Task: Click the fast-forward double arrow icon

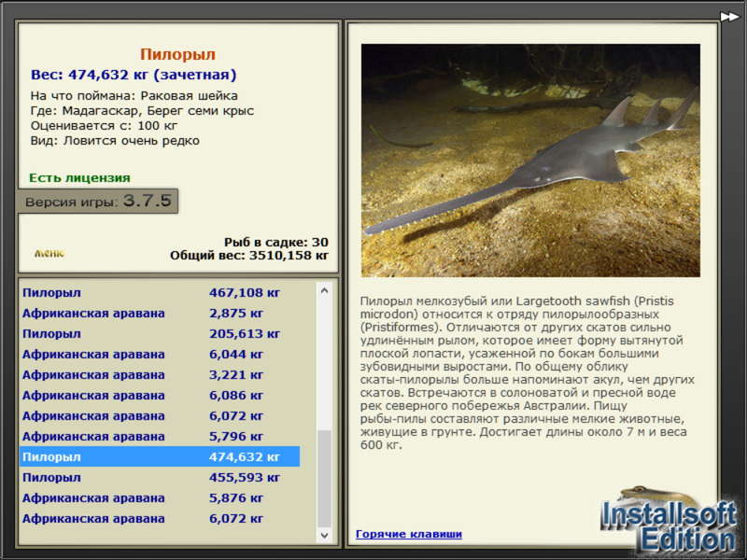Action: tap(729, 17)
